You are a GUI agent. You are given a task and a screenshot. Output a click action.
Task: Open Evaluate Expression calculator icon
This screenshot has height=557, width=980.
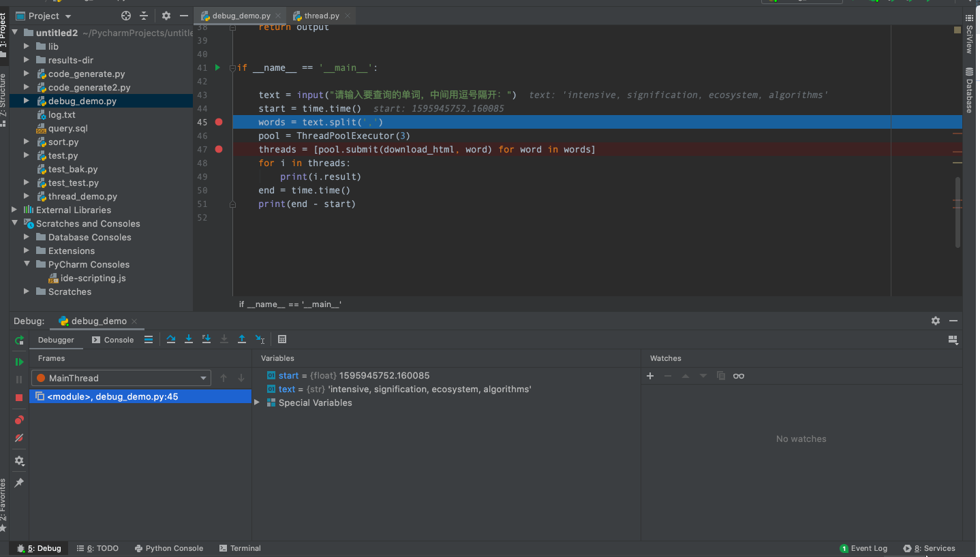pos(282,339)
